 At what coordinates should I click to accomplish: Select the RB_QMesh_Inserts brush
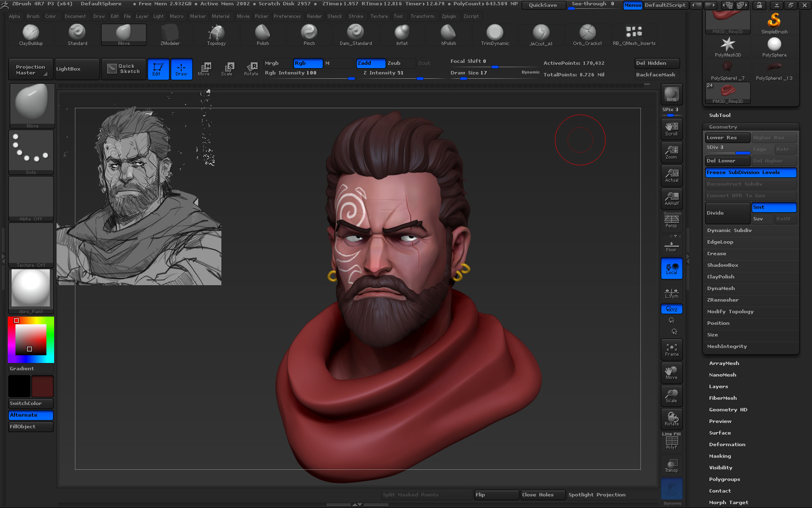click(x=634, y=34)
